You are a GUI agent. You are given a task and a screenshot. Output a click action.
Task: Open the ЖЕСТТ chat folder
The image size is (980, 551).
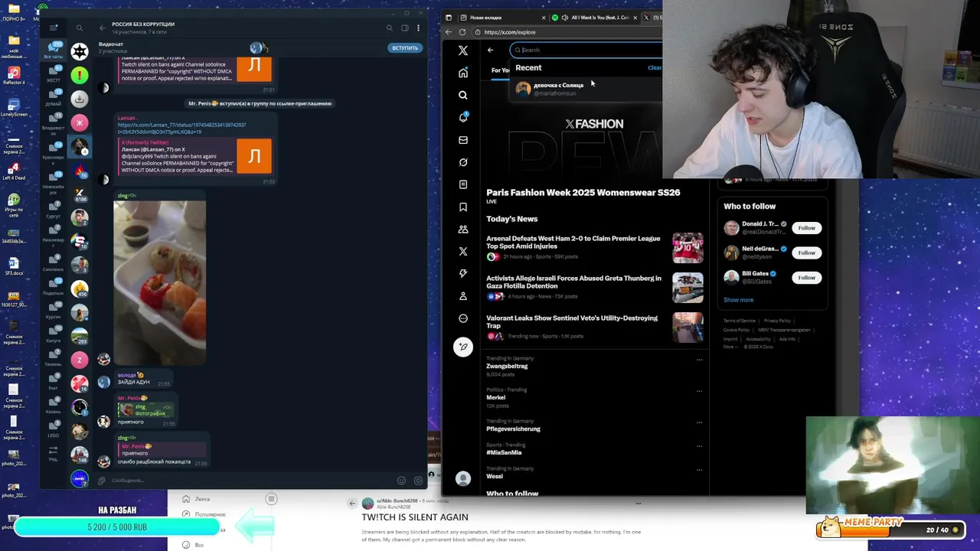coord(54,74)
